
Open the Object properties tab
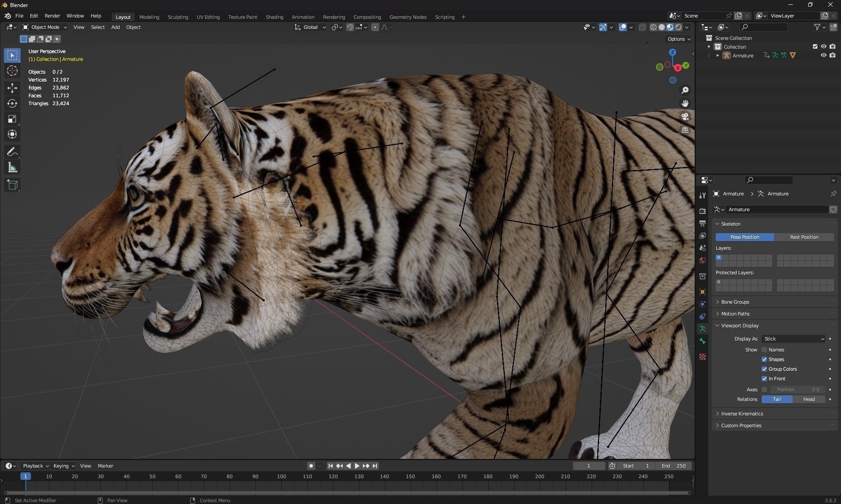click(703, 292)
